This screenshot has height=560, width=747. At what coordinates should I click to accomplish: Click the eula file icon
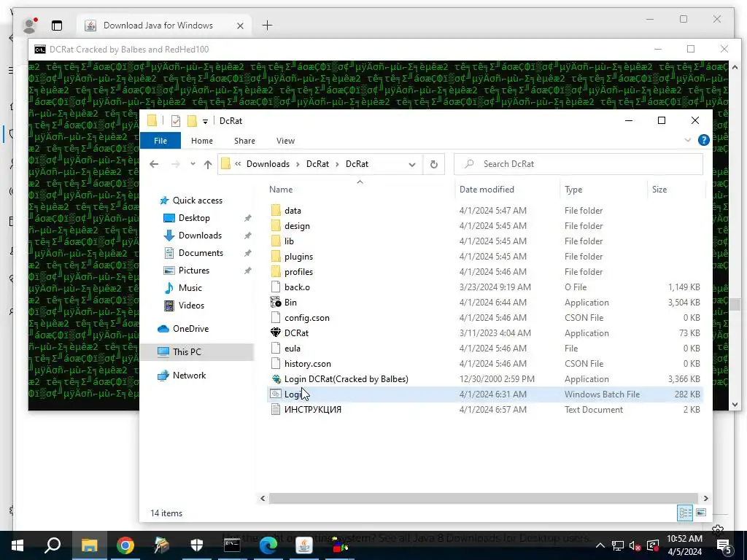click(276, 348)
